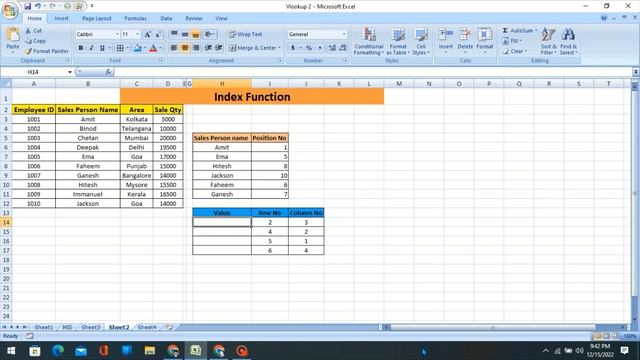Screen dimensions: 640x360
Task: Open the Font dialog launcher
Action: (x=161, y=60)
